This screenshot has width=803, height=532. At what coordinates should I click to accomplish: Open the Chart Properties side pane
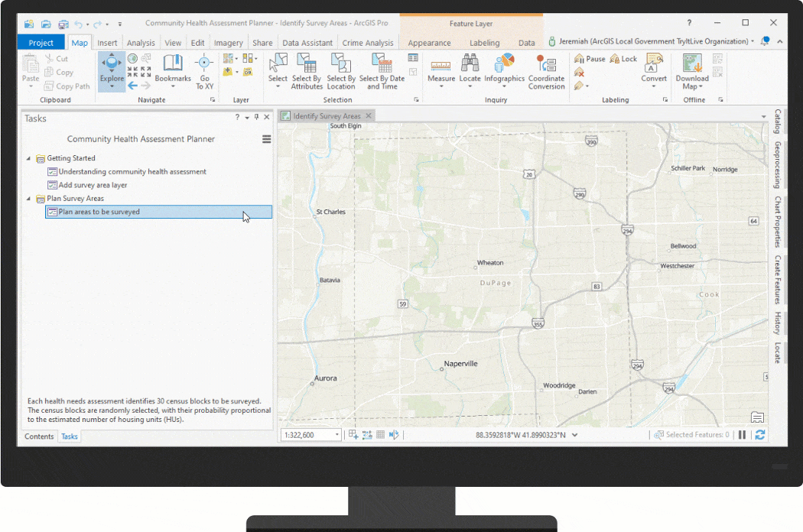[x=778, y=222]
